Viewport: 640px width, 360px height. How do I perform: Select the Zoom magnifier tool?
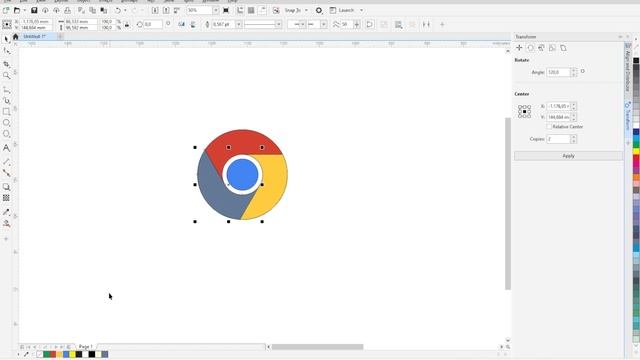6,76
